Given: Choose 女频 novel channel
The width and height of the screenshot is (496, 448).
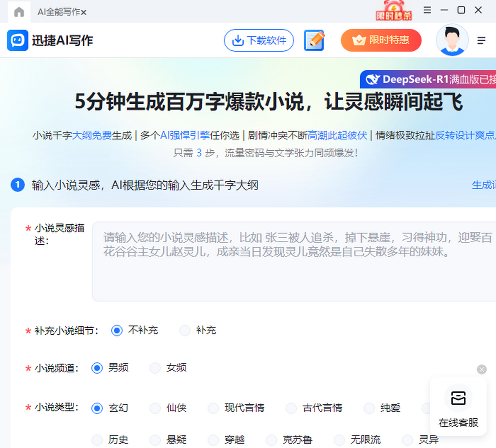Looking at the screenshot, I should 155,368.
